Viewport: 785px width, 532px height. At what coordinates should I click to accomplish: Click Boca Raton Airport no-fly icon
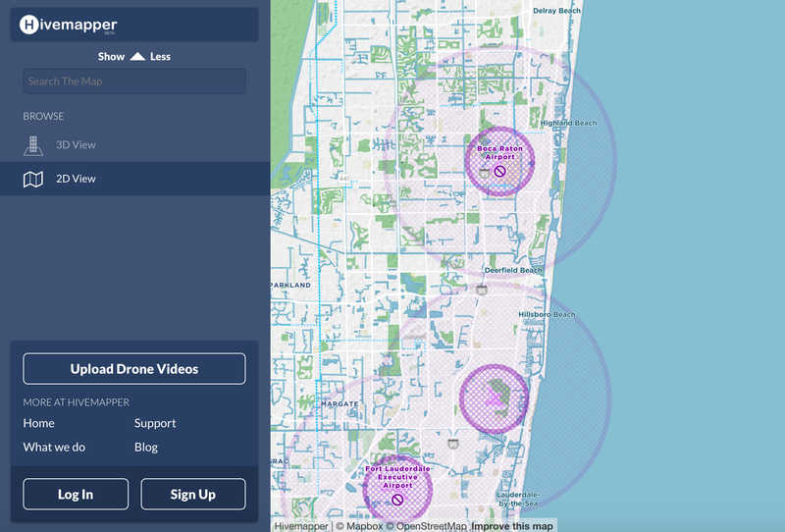[x=499, y=172]
